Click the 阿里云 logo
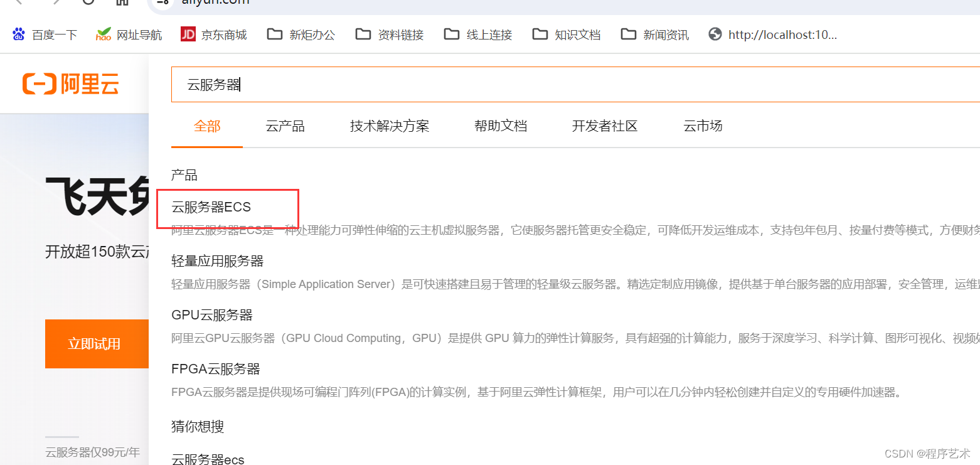Screen dimensions: 980x465 coord(70,83)
